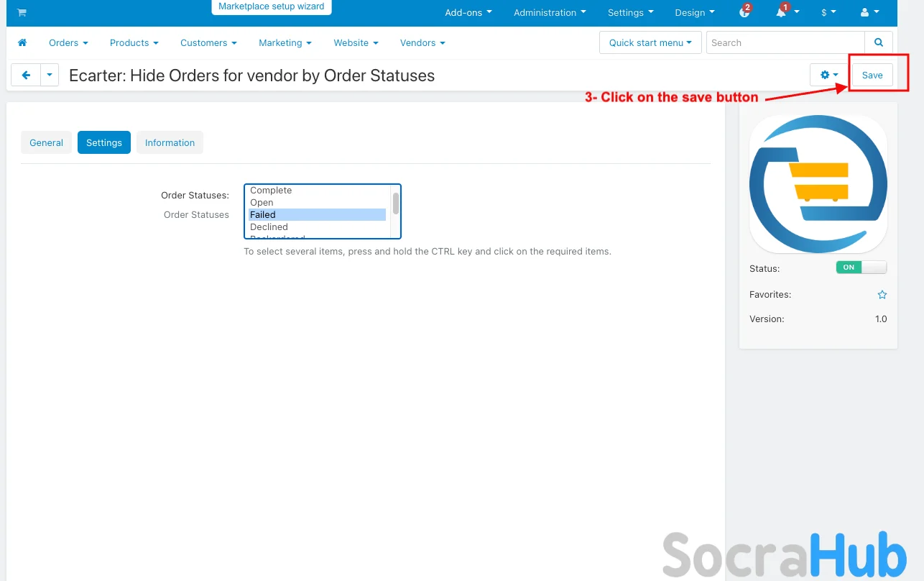This screenshot has height=581, width=924.
Task: Expand the Quick start menu
Action: coord(650,42)
